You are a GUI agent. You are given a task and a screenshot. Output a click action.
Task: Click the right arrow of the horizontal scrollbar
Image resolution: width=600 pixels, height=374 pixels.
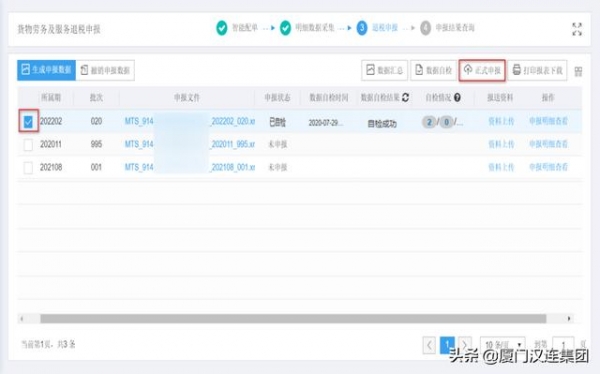[569, 318]
